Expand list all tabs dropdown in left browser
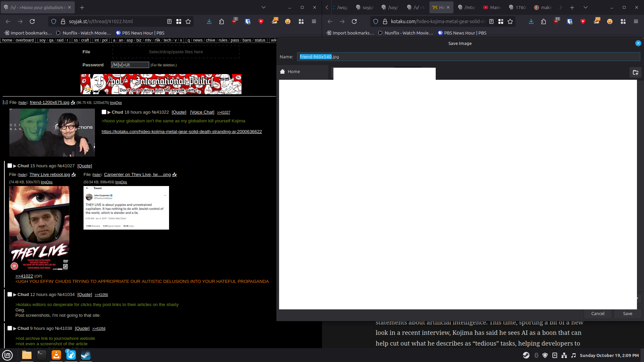The height and width of the screenshot is (362, 644). [264, 7]
